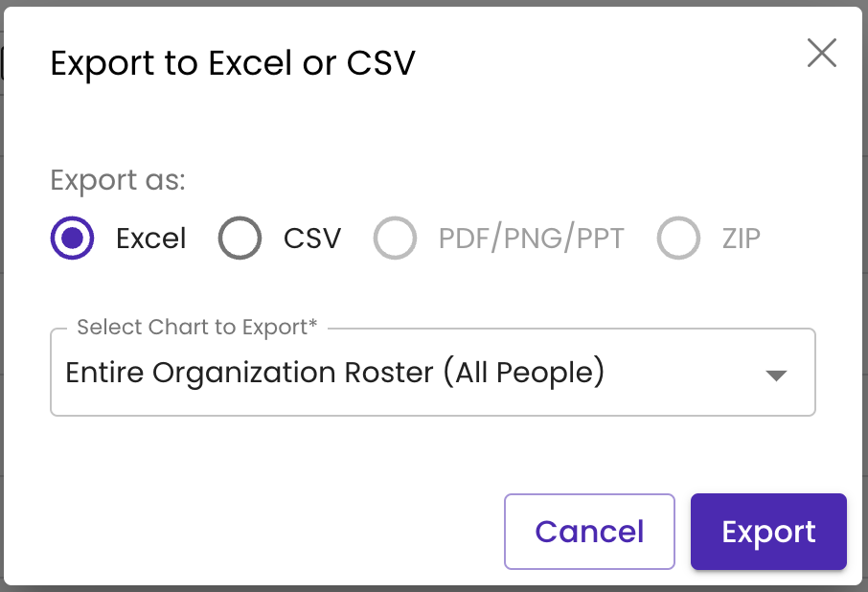868x592 pixels.
Task: Close the export dialog with the X icon
Action: pos(822,54)
